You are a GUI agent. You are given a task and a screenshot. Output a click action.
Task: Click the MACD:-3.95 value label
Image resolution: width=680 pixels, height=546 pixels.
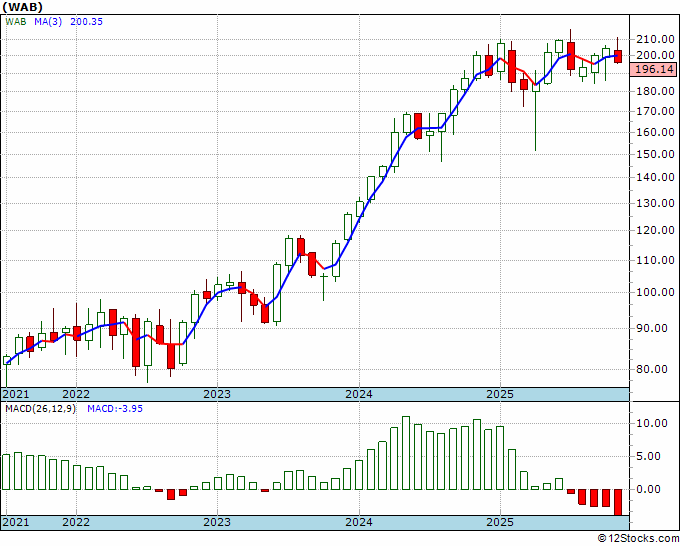(115, 409)
